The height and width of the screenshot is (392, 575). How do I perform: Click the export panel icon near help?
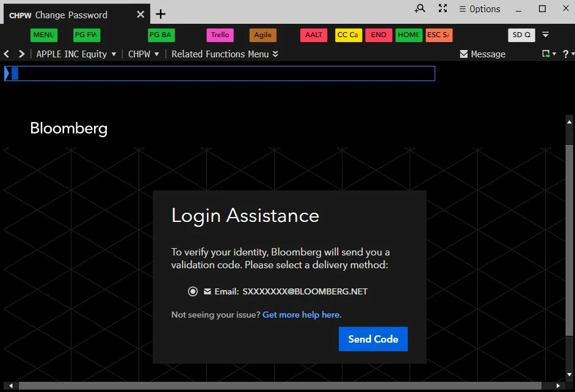[x=547, y=54]
